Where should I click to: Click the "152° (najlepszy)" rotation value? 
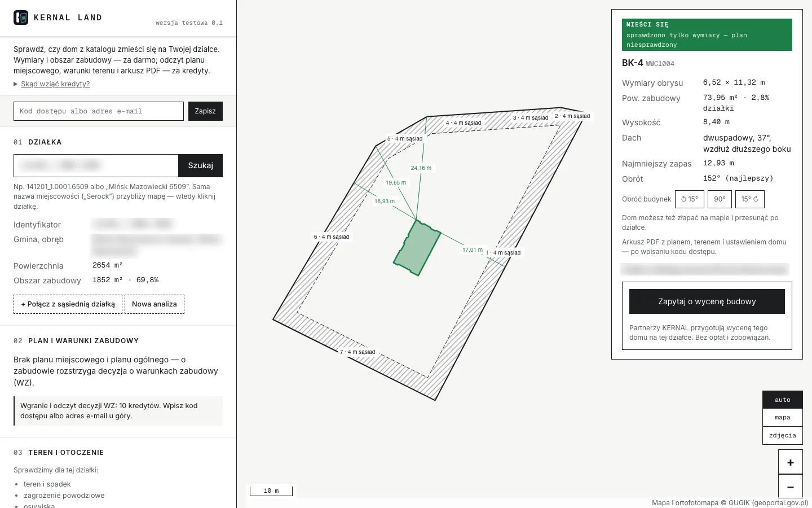click(738, 178)
